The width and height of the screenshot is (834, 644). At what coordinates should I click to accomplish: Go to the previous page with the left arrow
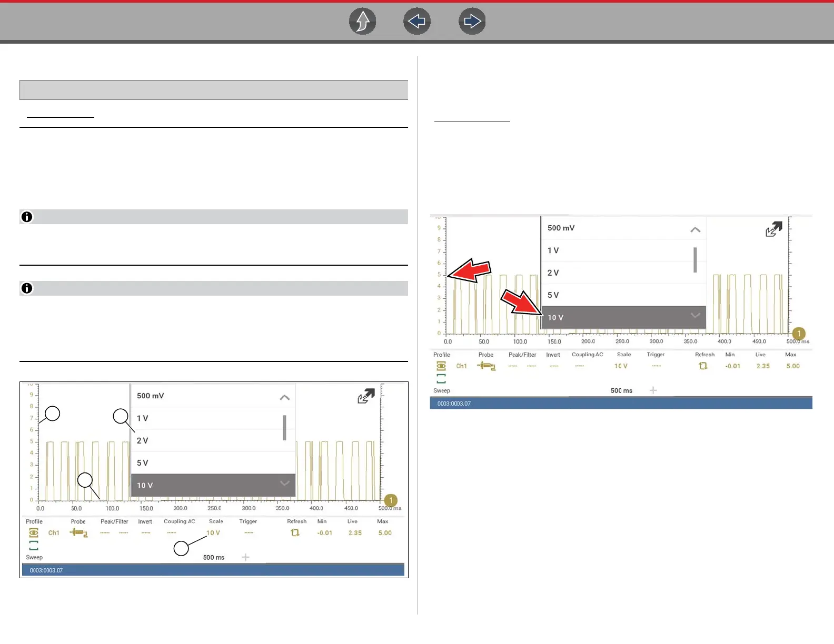[x=417, y=22]
